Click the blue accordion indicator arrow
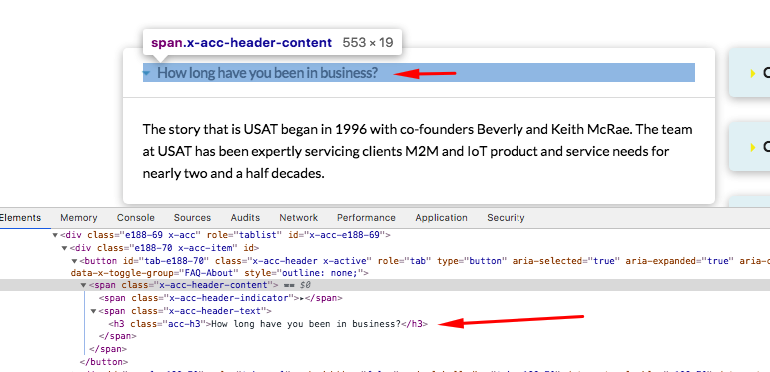Viewport: 770px width, 372px height. (x=146, y=74)
